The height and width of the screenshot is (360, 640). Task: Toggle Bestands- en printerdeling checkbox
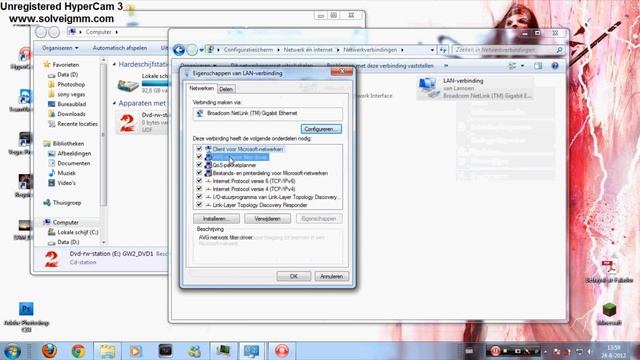tap(199, 173)
